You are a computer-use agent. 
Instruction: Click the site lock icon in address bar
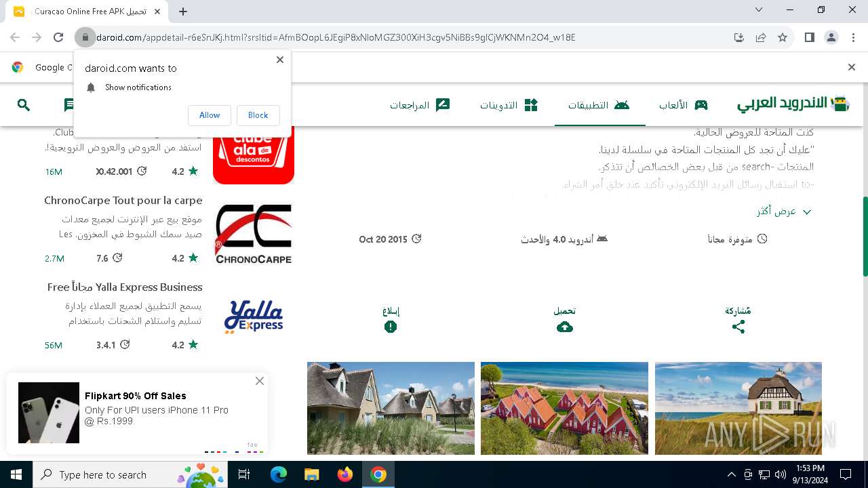pos(85,38)
